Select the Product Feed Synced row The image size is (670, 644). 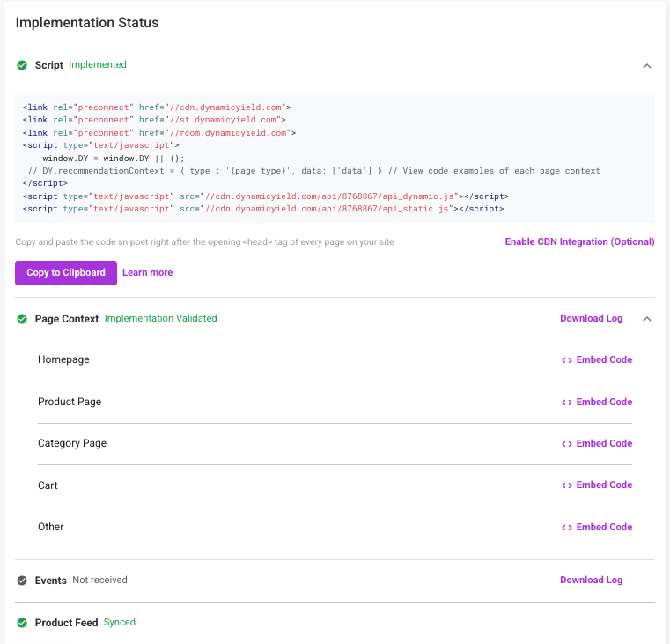pyautogui.click(x=335, y=623)
